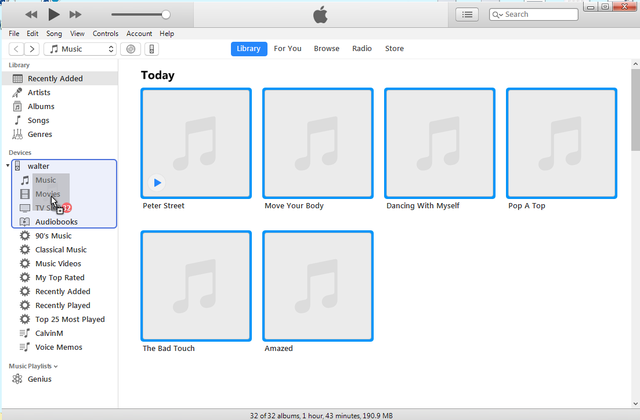Open the File menu
640x420 pixels.
pos(14,33)
